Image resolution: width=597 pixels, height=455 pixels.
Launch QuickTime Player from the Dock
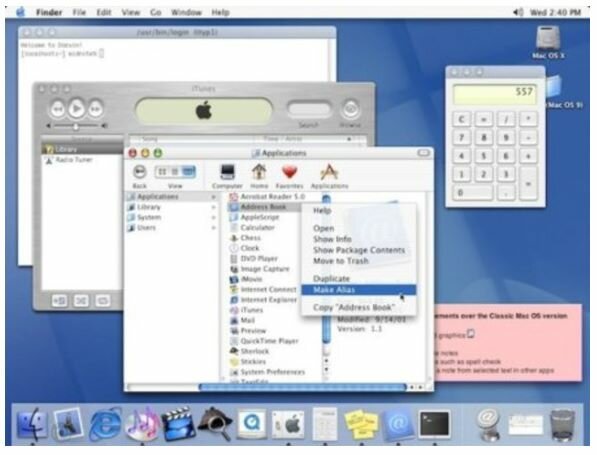point(252,424)
